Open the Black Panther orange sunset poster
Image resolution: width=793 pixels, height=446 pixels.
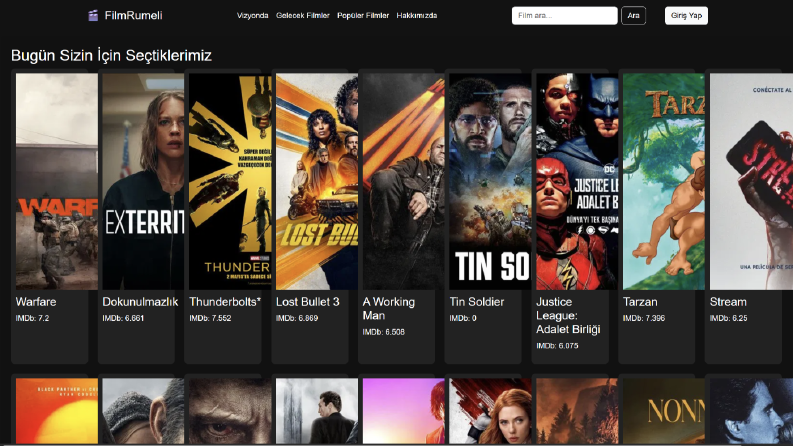(57, 411)
